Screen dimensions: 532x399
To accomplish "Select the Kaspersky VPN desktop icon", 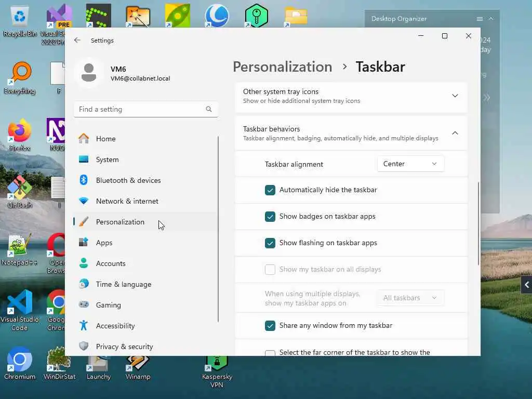I will coord(217,371).
